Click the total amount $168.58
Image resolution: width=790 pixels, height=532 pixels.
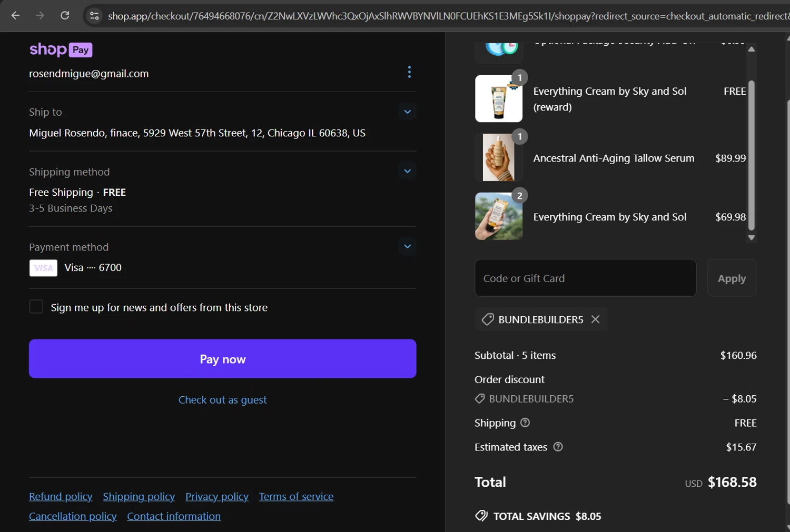(x=732, y=482)
